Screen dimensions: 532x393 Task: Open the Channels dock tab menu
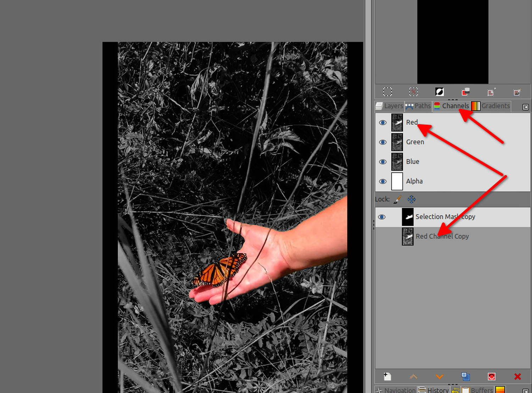coord(526,107)
